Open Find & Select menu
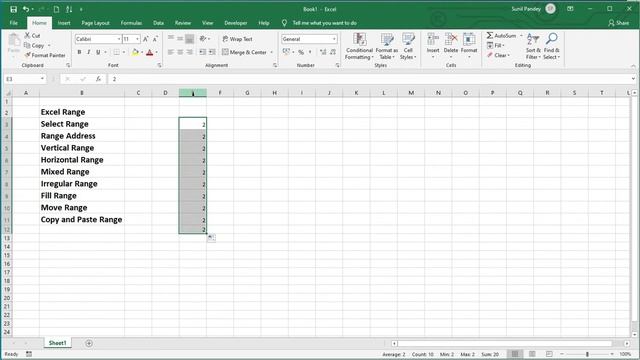 [551, 46]
